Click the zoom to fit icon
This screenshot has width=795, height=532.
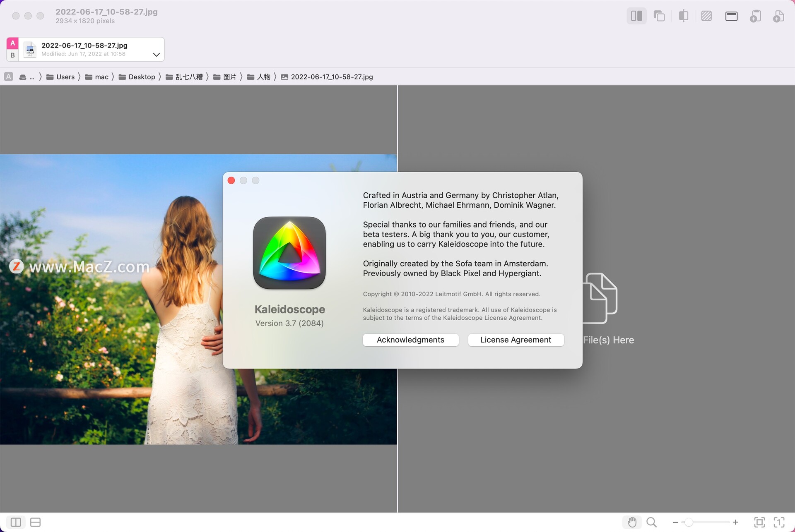(x=759, y=522)
